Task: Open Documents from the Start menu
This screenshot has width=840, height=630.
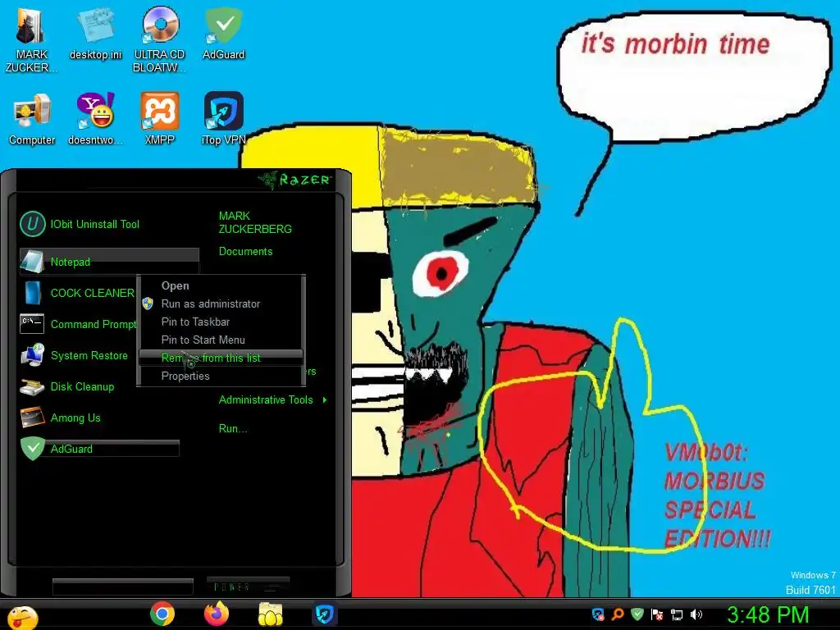Action: coord(245,251)
